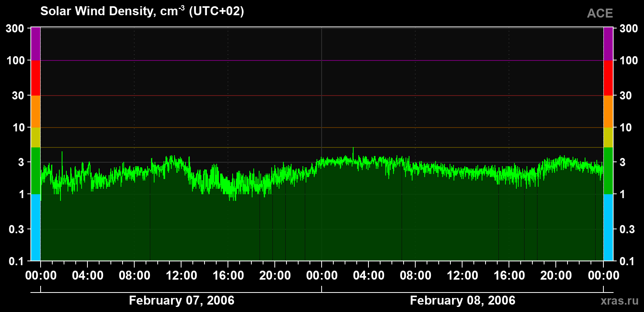
Task: Click the light blue band on left scale
Action: pyautogui.click(x=36, y=227)
